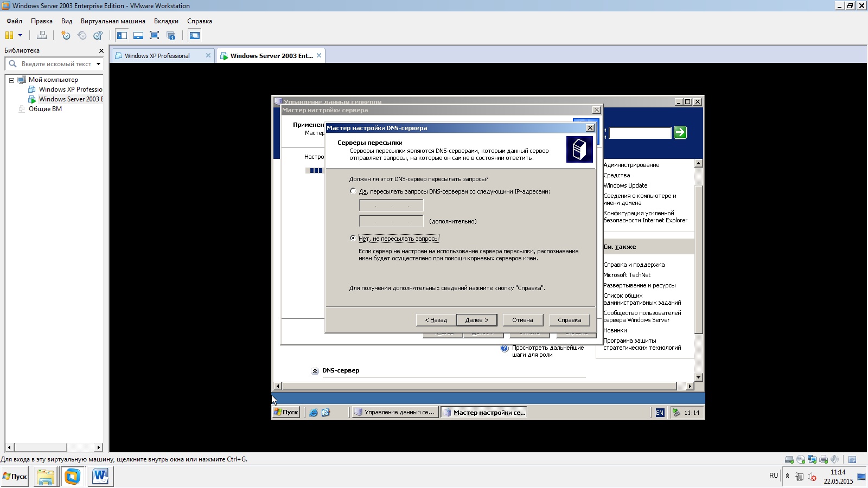The height and width of the screenshot is (488, 868).
Task: Click the full screen mode icon
Action: 155,35
